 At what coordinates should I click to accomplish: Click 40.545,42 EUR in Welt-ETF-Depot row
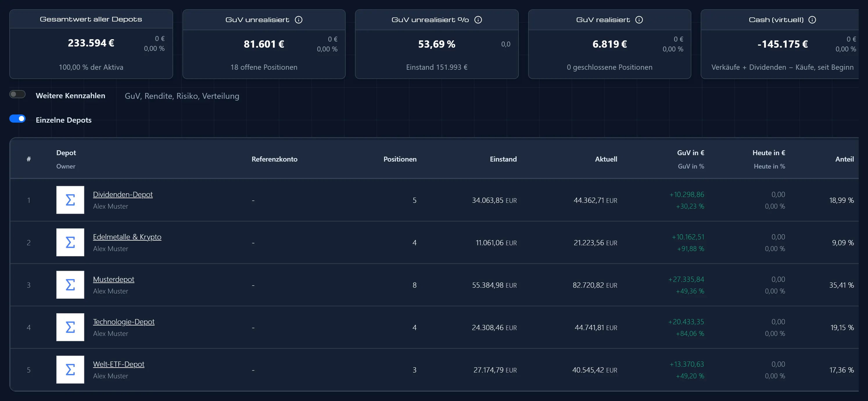(595, 370)
